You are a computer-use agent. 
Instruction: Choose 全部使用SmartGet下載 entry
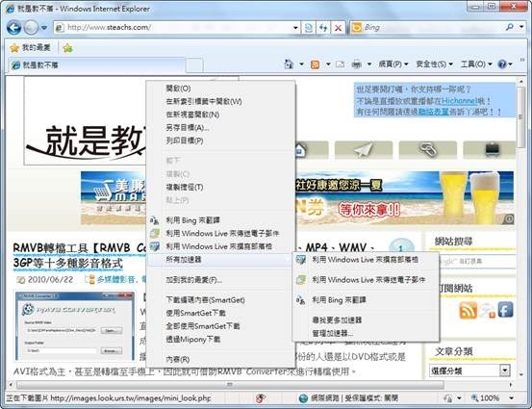pyautogui.click(x=220, y=326)
